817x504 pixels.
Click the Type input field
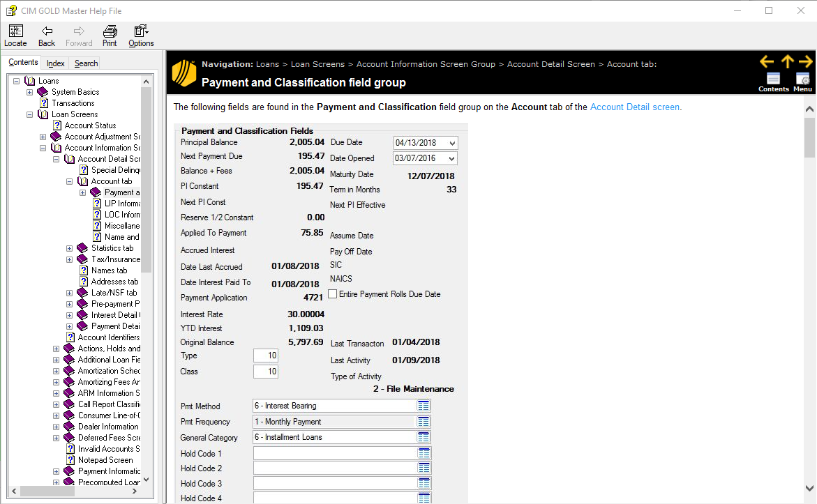click(266, 356)
